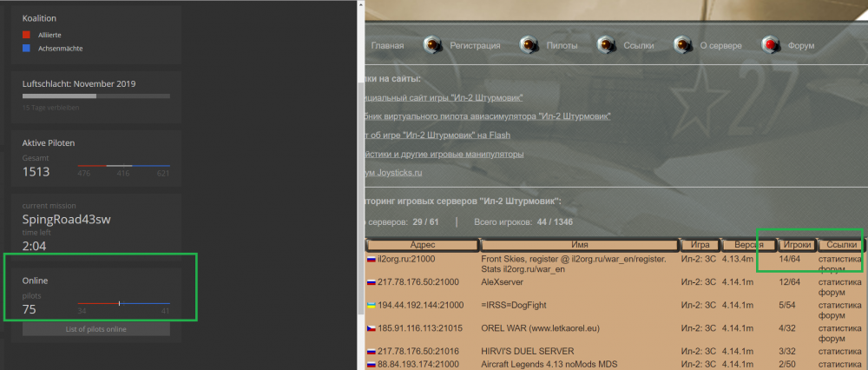Click the player count 5/54
Image resolution: width=868 pixels, height=370 pixels.
[x=789, y=305]
